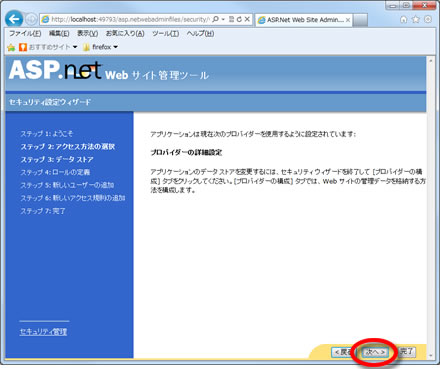The height and width of the screenshot is (369, 440).
Task: Minimize the browser window
Action: [393, 5]
